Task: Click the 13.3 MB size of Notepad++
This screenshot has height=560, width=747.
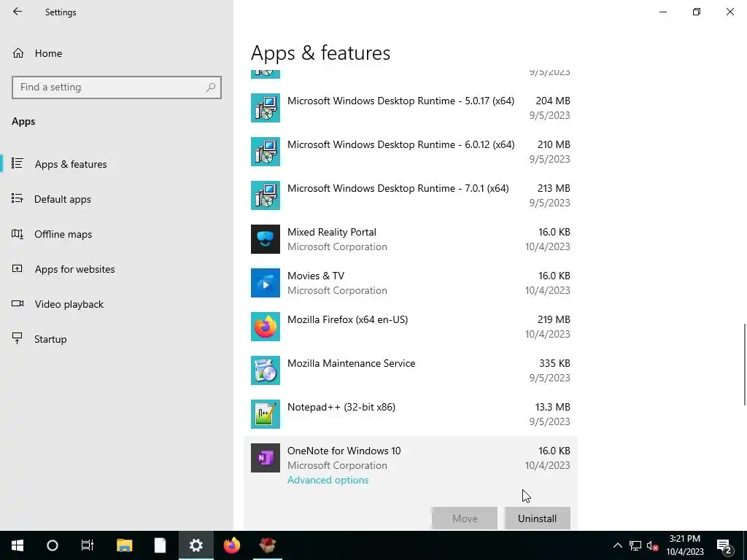Action: pyautogui.click(x=553, y=407)
